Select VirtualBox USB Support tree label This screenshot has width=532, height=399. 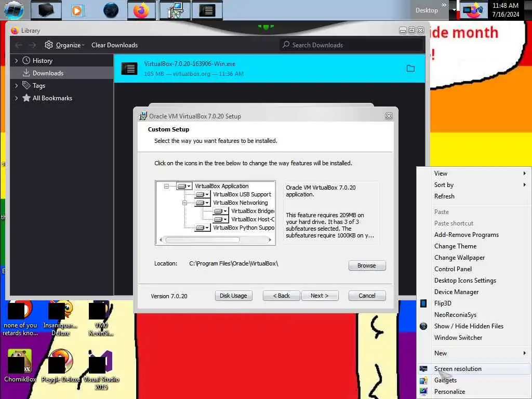coord(242,194)
